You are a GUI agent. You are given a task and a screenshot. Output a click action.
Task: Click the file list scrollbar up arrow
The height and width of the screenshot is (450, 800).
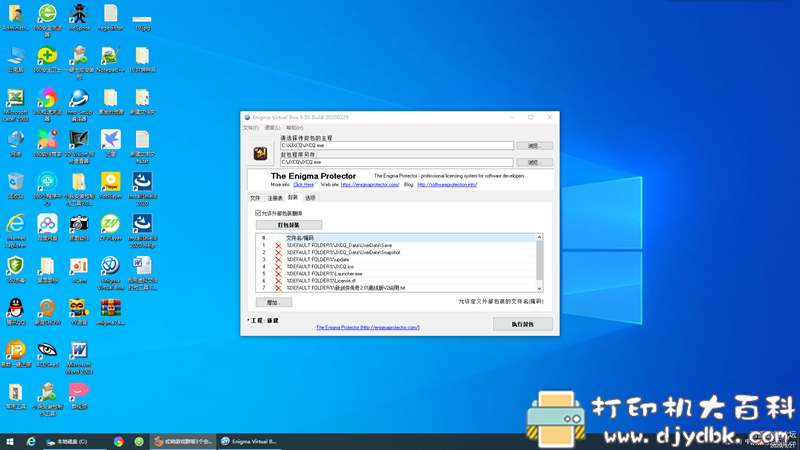[x=539, y=238]
